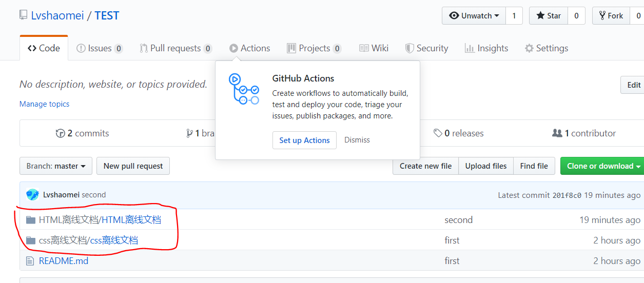The width and height of the screenshot is (644, 283).
Task: Dismiss the GitHub Actions popup
Action: pos(357,140)
